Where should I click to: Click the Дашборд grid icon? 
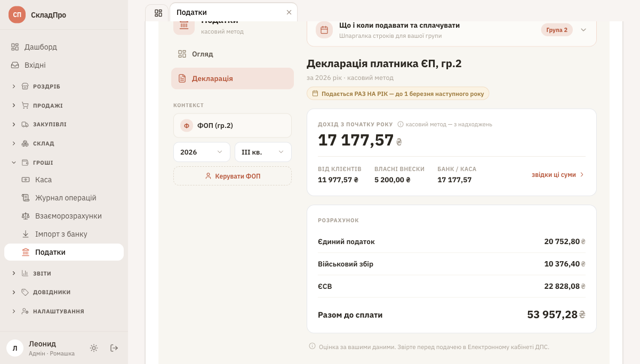coord(15,47)
